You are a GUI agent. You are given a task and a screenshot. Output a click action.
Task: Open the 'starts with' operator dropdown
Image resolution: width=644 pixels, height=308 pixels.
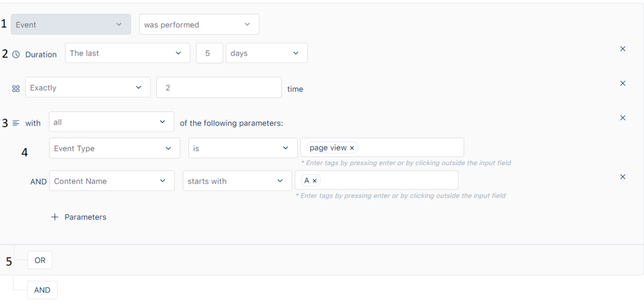(237, 181)
